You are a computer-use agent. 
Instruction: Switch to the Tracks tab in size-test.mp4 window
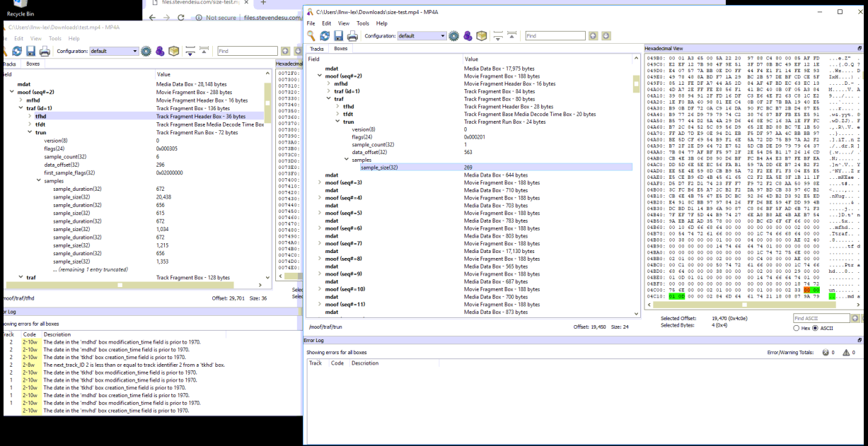(x=317, y=49)
